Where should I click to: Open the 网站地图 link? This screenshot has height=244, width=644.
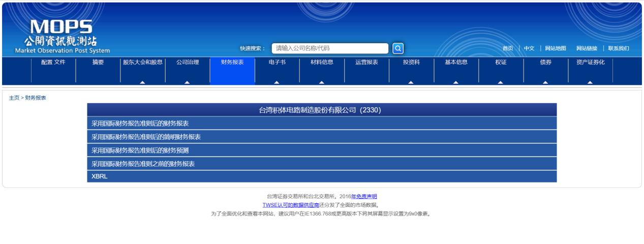[556, 48]
